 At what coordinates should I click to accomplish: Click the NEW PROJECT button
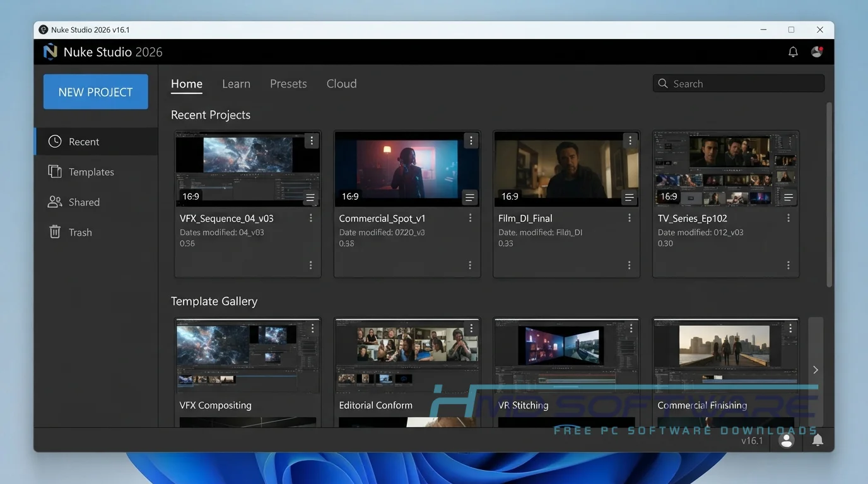click(x=96, y=92)
